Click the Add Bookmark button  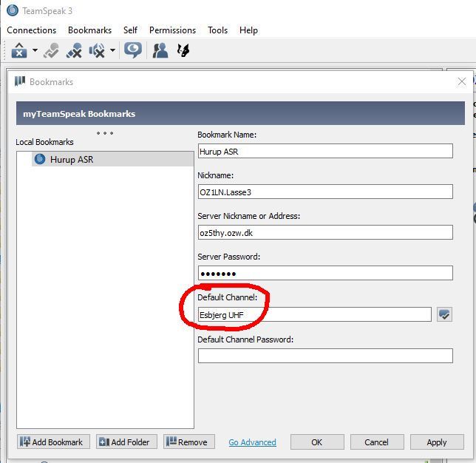[54, 442]
